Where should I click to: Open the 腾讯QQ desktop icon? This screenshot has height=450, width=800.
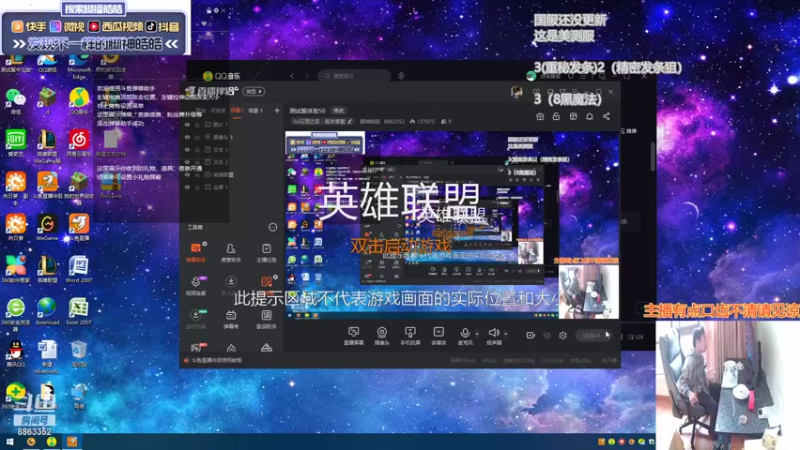click(x=16, y=354)
